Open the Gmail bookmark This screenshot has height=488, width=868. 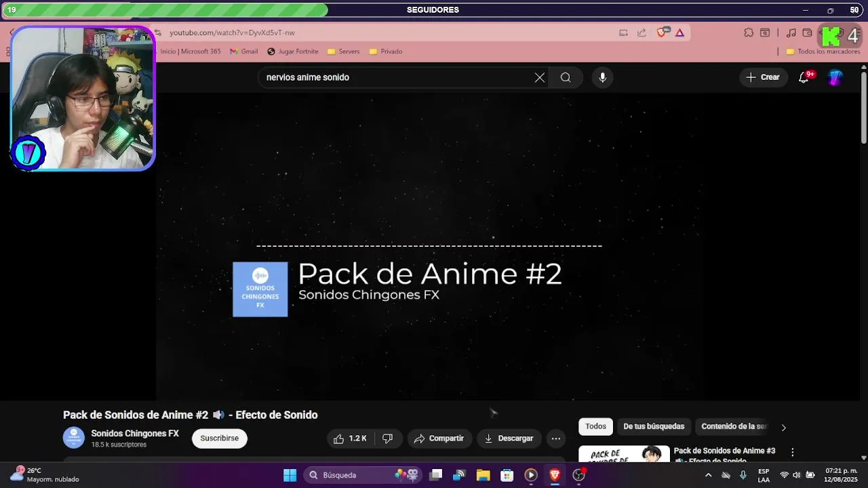click(244, 52)
